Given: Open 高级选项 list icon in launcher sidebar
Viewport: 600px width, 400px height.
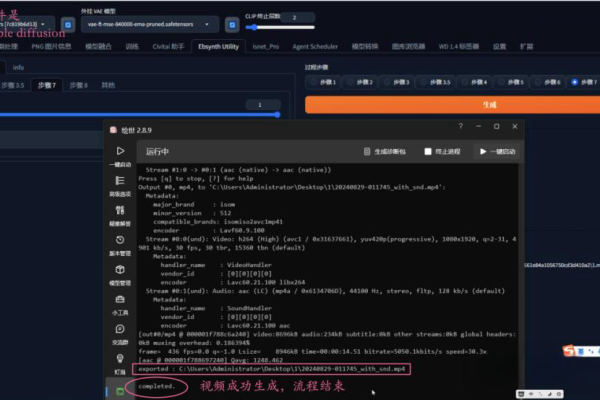Looking at the screenshot, I should (x=120, y=181).
